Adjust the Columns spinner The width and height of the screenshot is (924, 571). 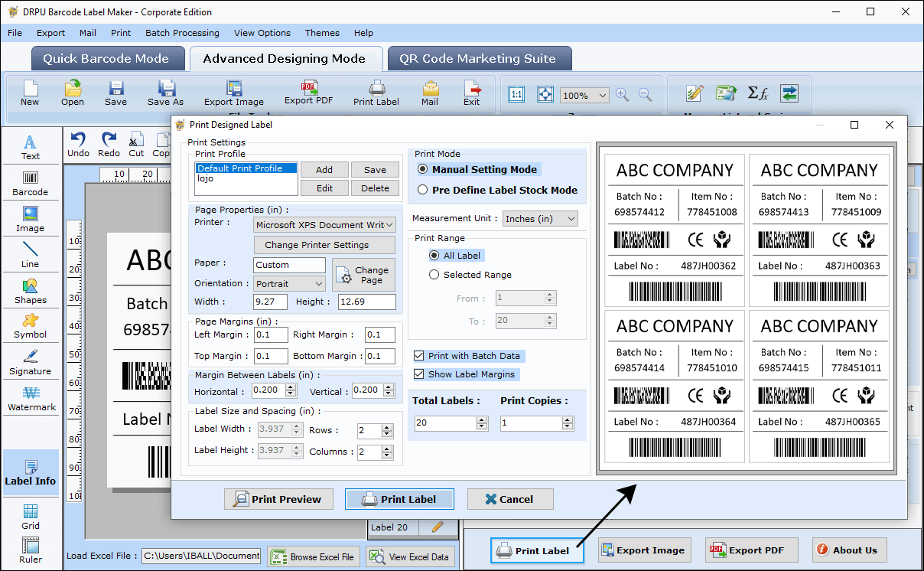pyautogui.click(x=387, y=452)
